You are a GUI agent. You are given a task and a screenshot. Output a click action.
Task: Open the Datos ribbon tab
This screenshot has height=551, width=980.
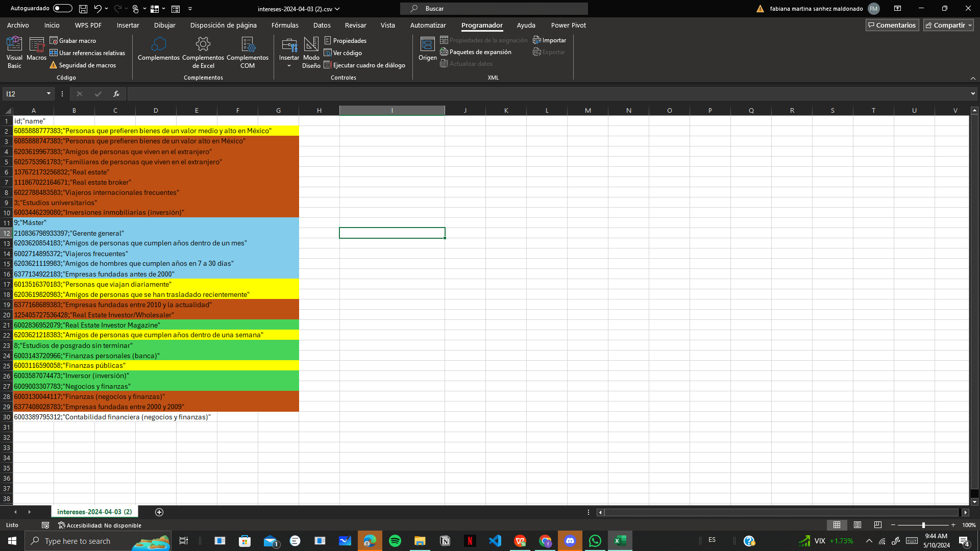pyautogui.click(x=322, y=25)
